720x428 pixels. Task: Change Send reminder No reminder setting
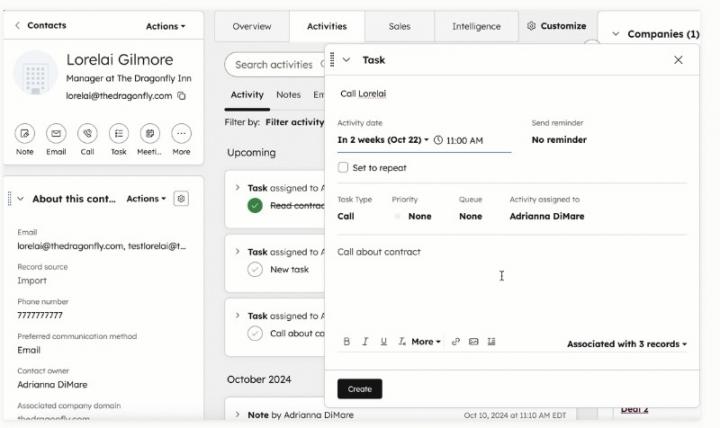tap(559, 140)
